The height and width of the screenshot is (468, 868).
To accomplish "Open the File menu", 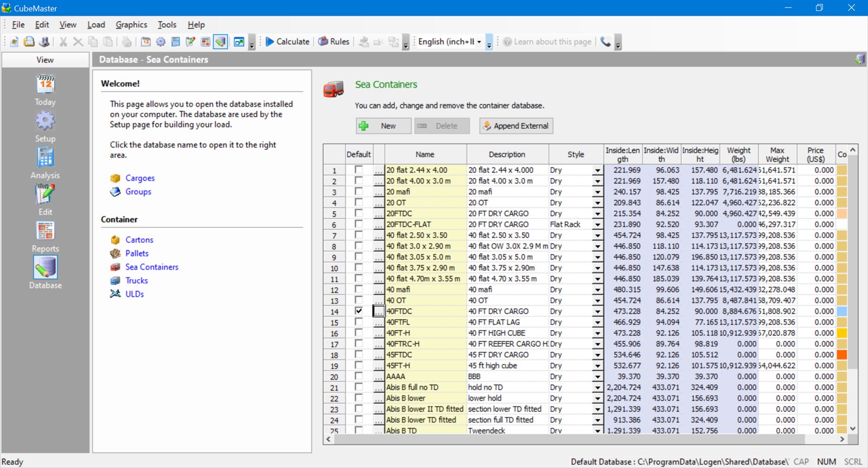I will tap(18, 24).
